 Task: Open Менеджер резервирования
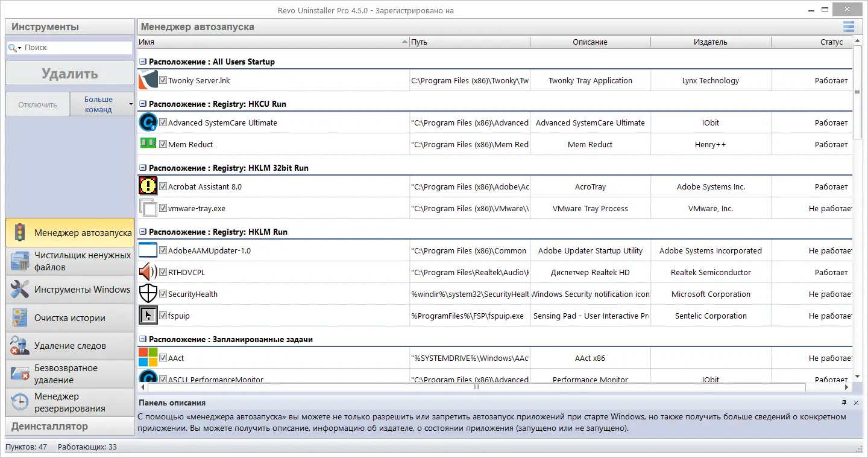tap(70, 402)
